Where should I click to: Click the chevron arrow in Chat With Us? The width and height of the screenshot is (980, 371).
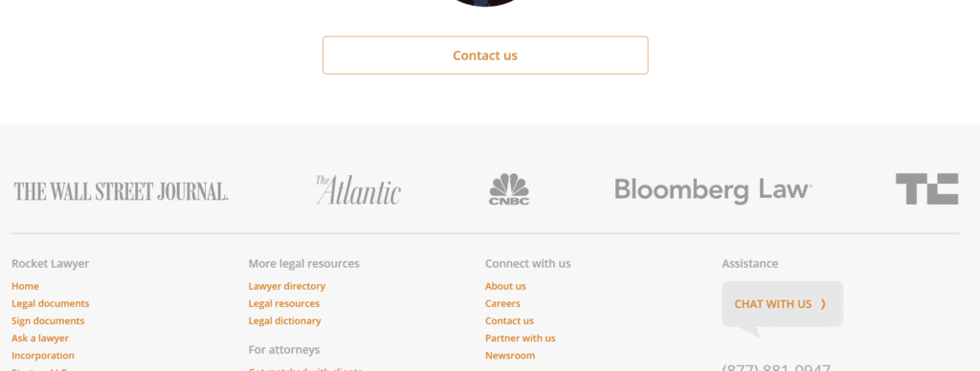click(823, 304)
